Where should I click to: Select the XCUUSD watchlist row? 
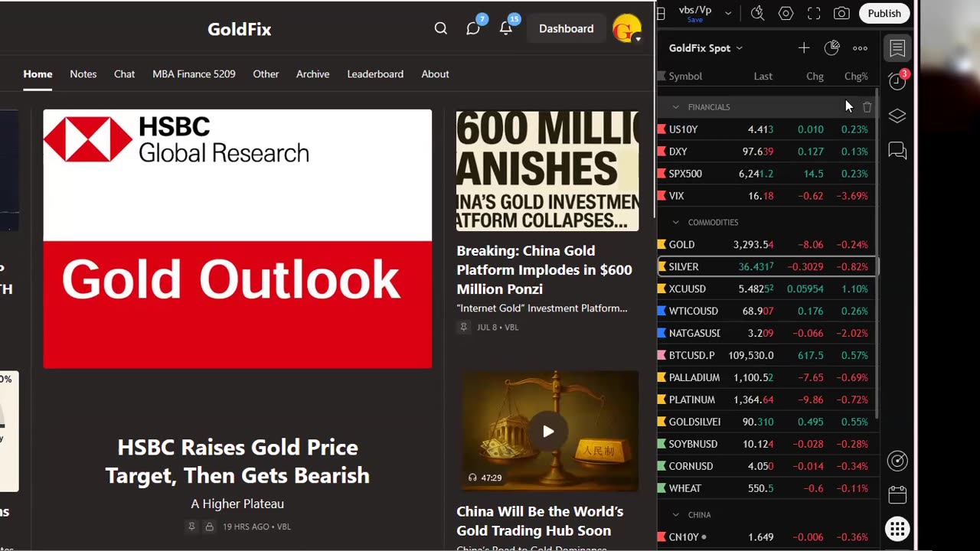click(x=766, y=289)
